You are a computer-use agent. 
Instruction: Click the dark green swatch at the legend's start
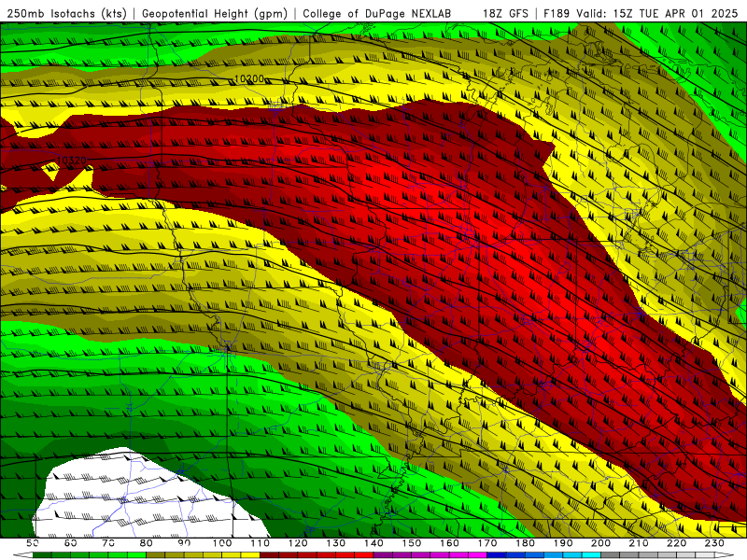pos(41,555)
